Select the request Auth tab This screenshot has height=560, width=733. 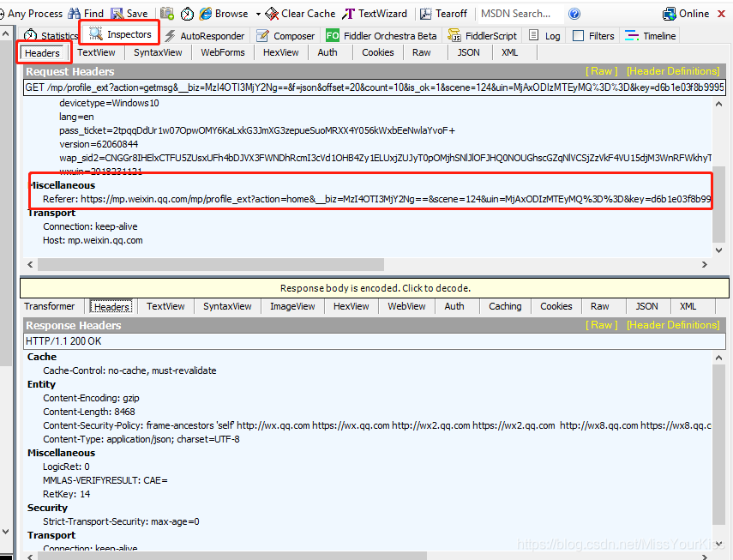click(x=327, y=52)
